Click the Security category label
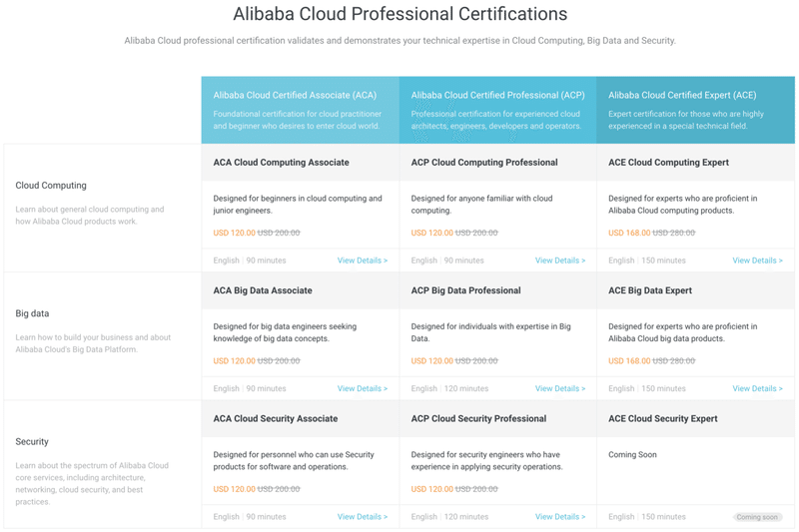 pyautogui.click(x=32, y=441)
